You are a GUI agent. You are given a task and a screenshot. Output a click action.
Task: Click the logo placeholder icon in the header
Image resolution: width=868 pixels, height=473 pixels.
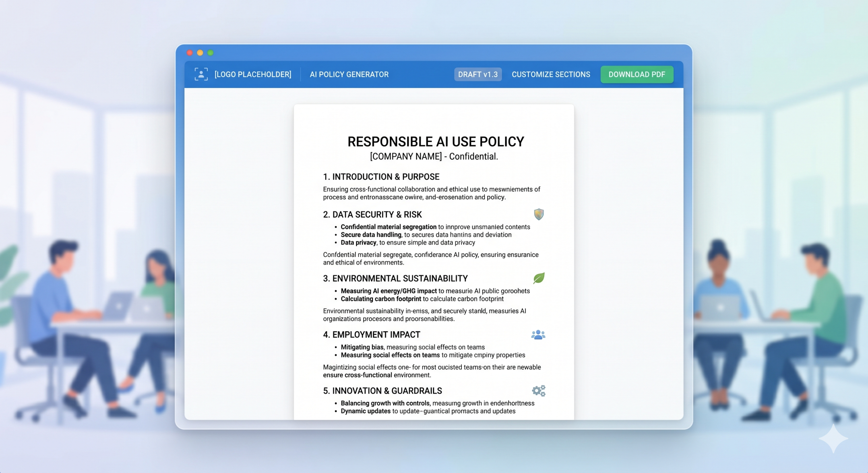click(201, 74)
